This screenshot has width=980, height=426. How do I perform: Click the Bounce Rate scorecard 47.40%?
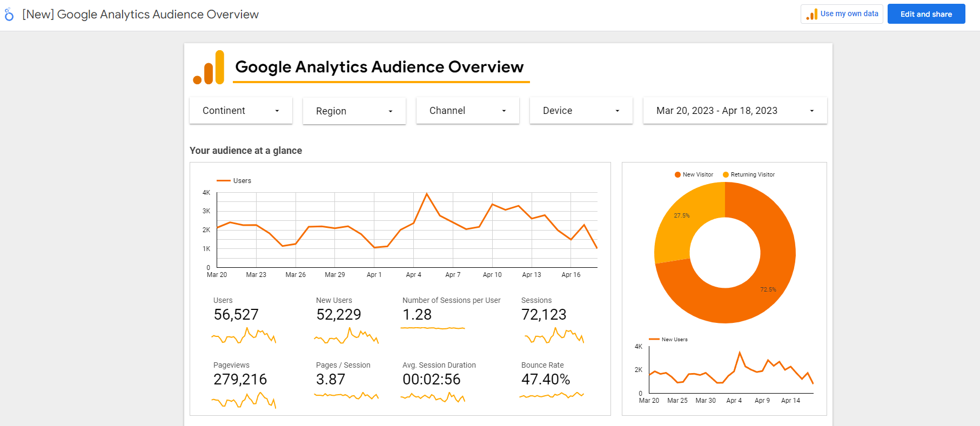(x=546, y=380)
